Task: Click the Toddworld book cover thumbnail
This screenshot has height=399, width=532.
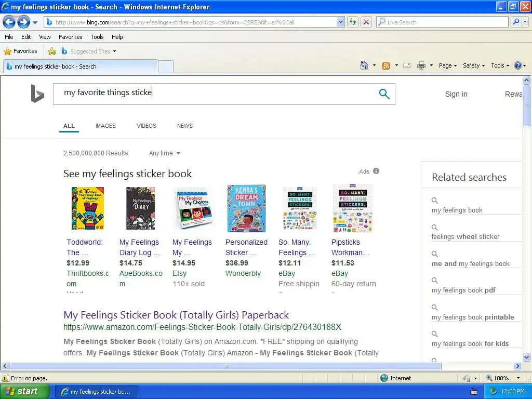Action: tap(87, 208)
